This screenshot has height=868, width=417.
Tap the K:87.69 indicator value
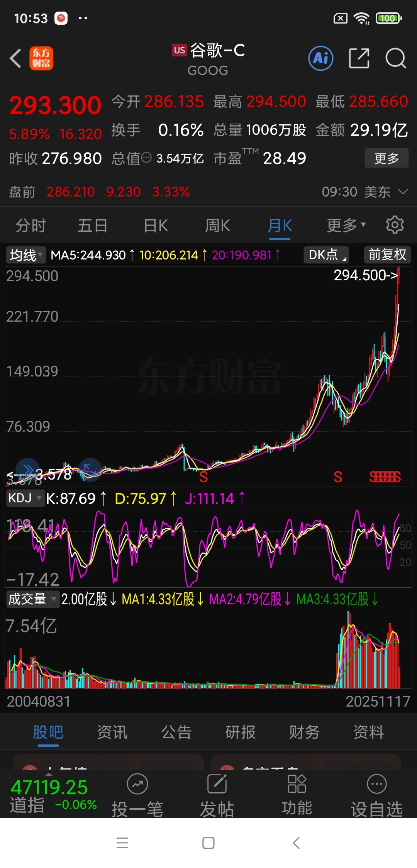(x=76, y=498)
